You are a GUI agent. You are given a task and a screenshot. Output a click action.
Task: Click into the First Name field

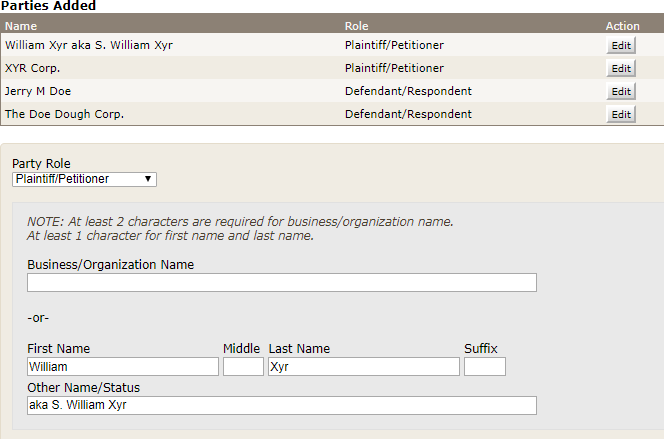click(x=122, y=367)
